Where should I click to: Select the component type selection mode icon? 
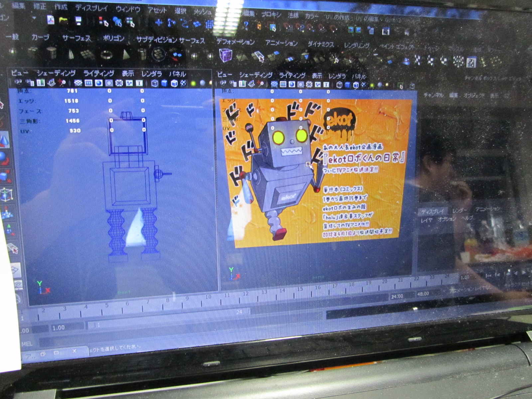point(130,22)
